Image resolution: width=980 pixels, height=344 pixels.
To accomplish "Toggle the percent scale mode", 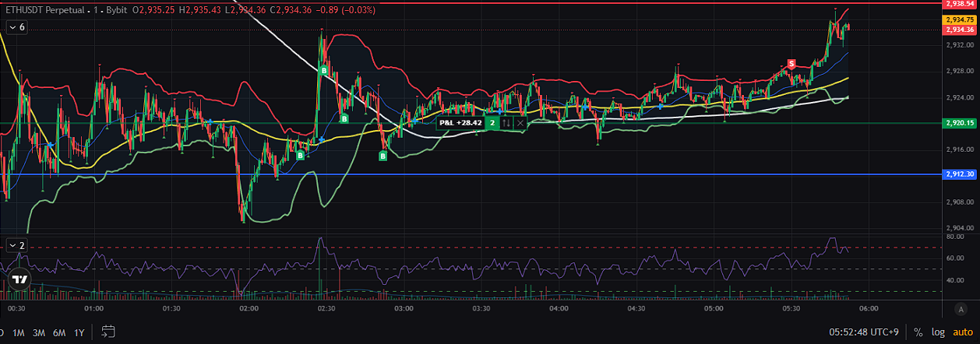I will (918, 333).
